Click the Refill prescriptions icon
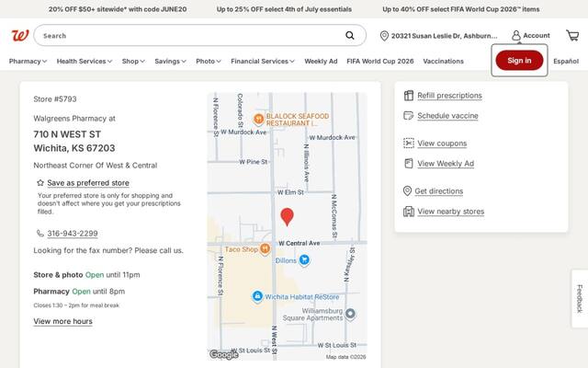Screen dimensions: 588x368 click(408, 96)
